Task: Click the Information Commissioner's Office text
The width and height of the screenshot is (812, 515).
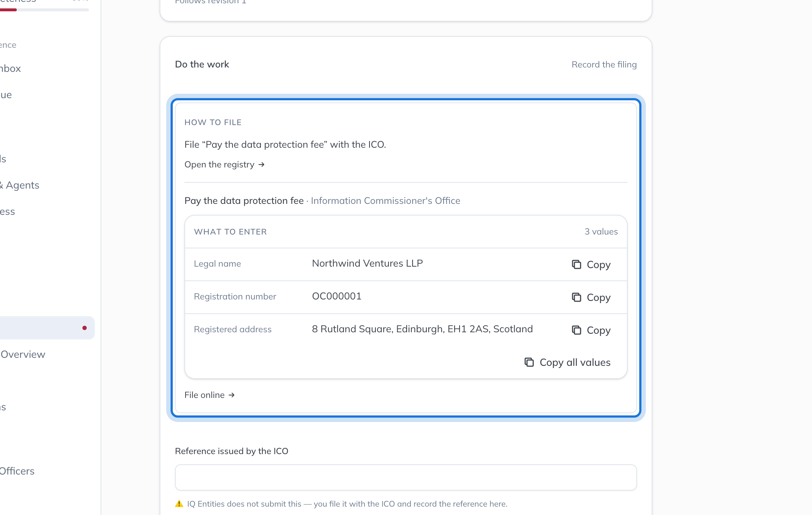Action: click(386, 201)
